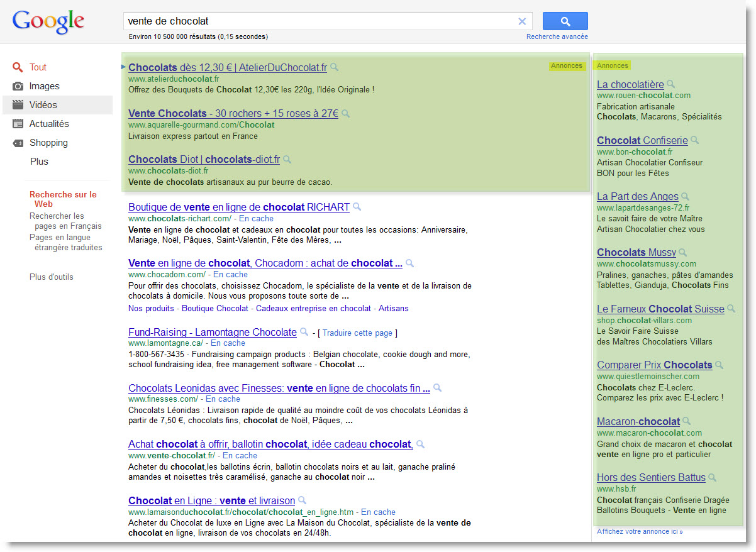The image size is (756, 552).
Task: Expand Plus d'outils options
Action: point(52,277)
